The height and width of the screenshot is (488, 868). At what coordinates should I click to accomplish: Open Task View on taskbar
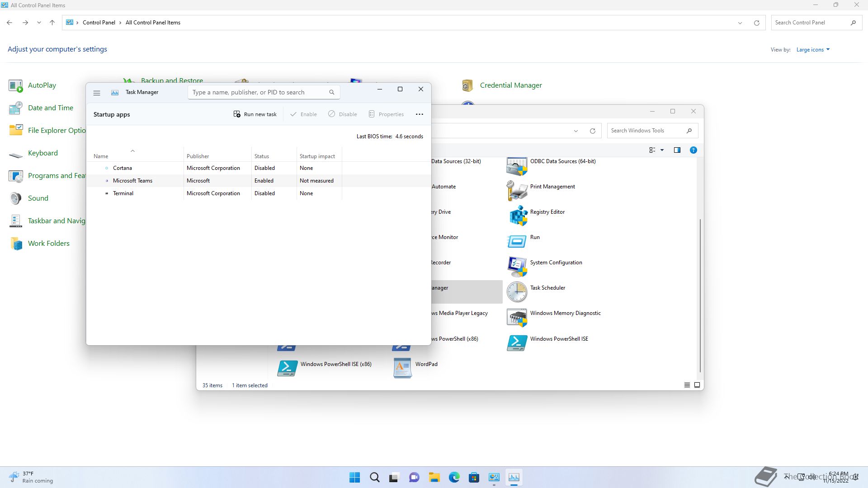pos(395,477)
